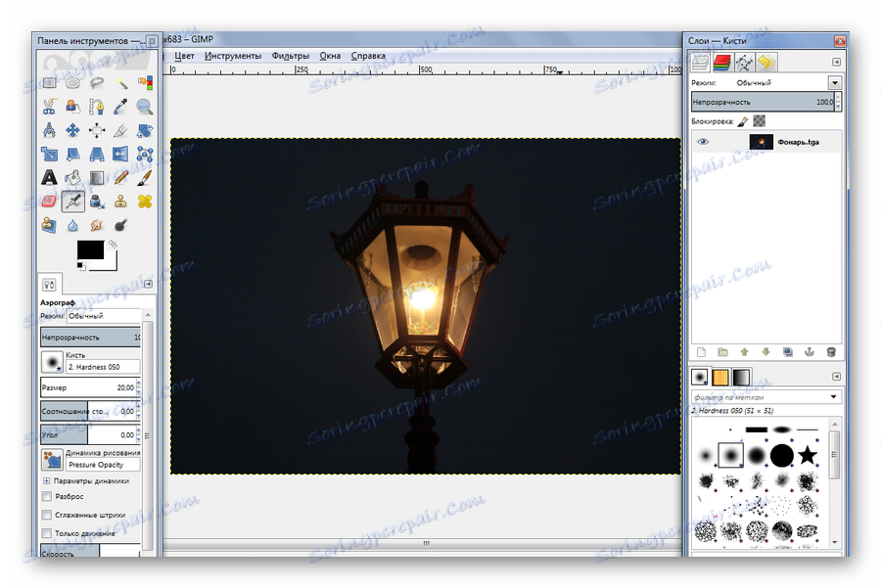Click the anchor layer icon
The width and height of the screenshot is (881, 588).
click(810, 352)
